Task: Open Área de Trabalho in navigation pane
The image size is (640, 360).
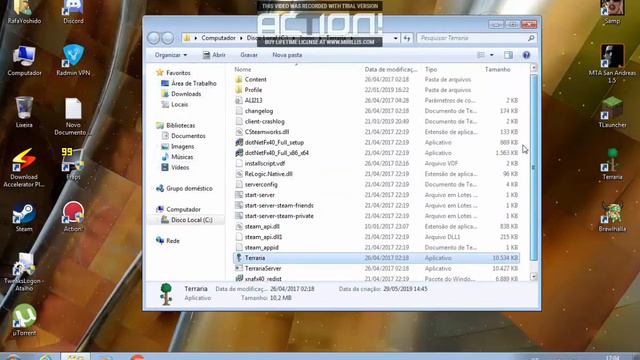Action: (189, 83)
